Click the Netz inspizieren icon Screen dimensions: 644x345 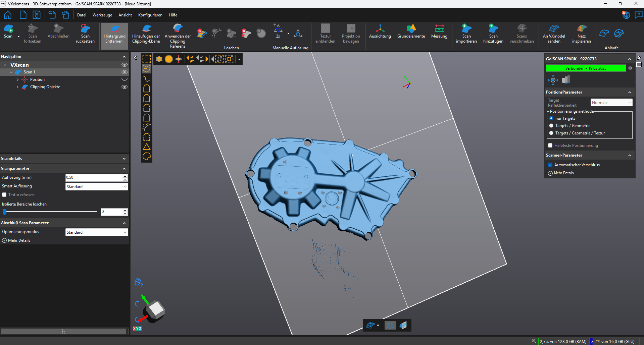coord(581,29)
